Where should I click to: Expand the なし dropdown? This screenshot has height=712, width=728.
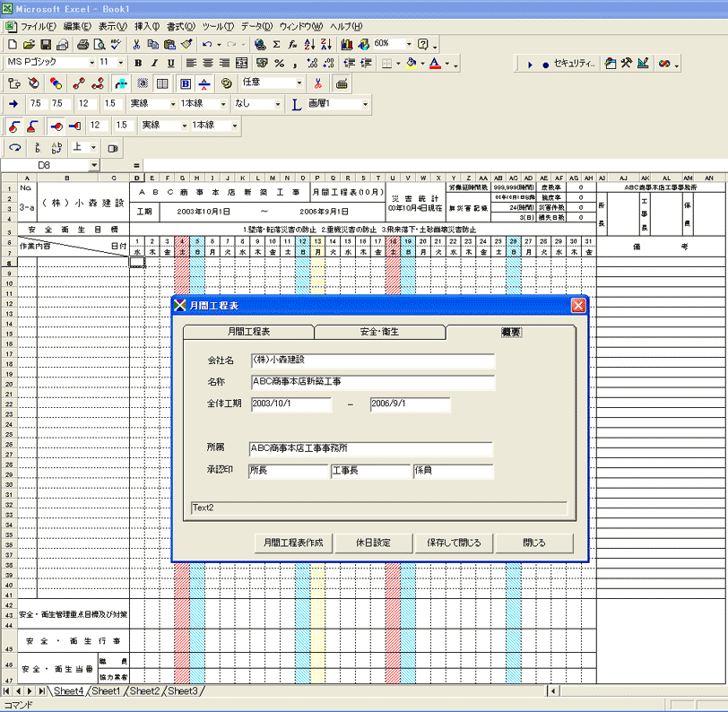coord(278,104)
